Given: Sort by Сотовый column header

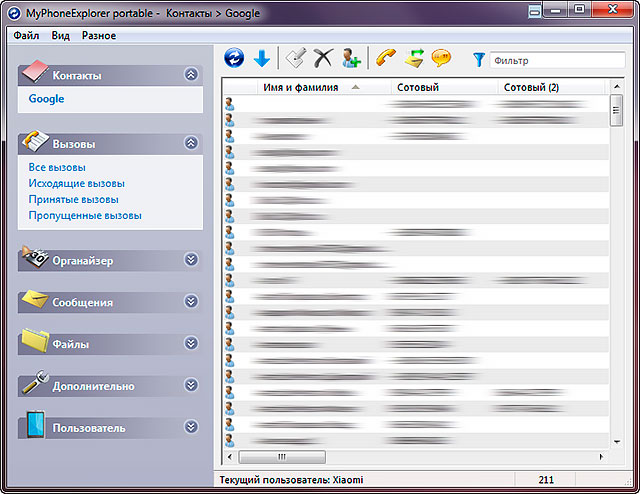Looking at the screenshot, I should coord(444,87).
